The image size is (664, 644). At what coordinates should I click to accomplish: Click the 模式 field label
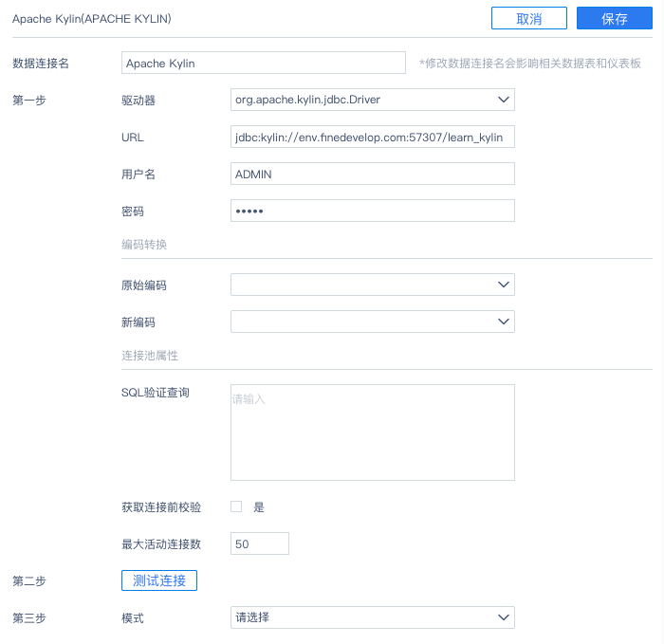click(133, 618)
